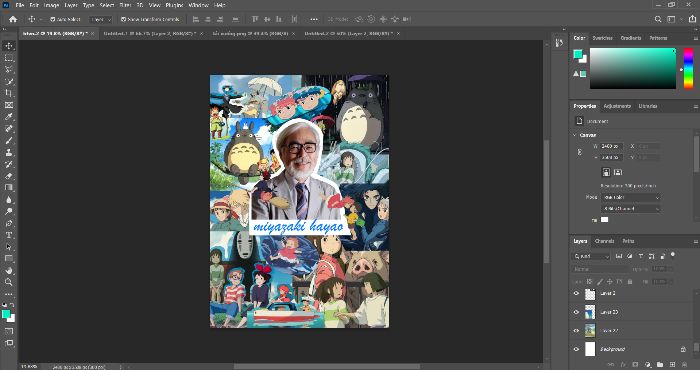Screen dimensions: 700x370
Task: Open Auto-Select Layer dropdown
Action: [x=100, y=19]
